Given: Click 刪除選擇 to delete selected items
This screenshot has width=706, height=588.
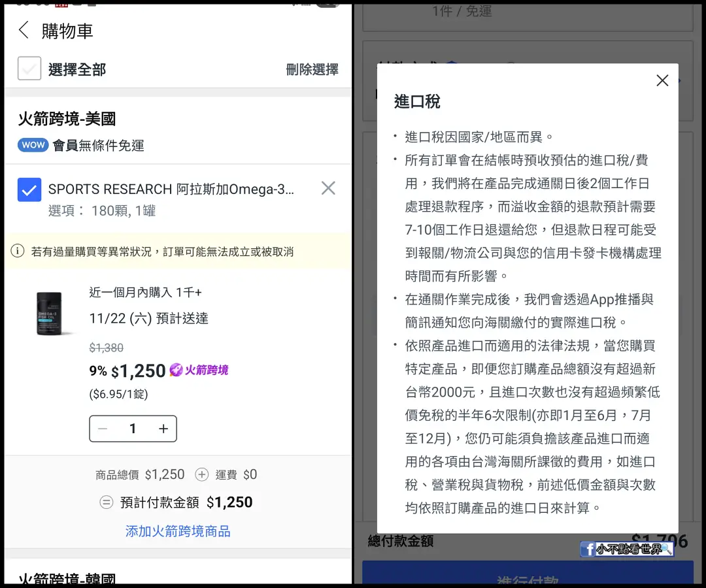Looking at the screenshot, I should (312, 69).
